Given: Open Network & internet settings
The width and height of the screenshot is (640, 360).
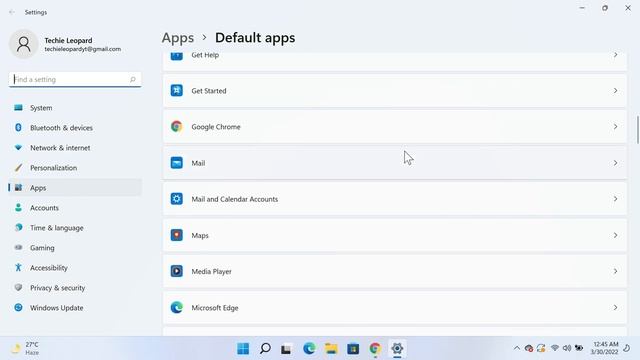Looking at the screenshot, I should (x=75, y=148).
